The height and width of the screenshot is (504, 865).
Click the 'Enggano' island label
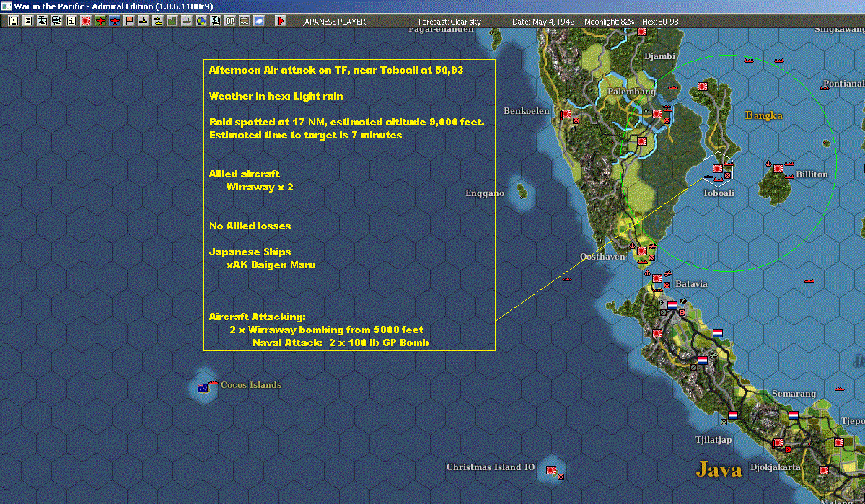[484, 193]
